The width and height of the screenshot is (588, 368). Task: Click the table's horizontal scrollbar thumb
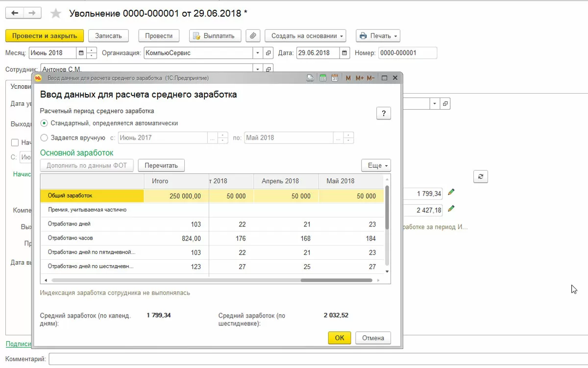(x=336, y=280)
